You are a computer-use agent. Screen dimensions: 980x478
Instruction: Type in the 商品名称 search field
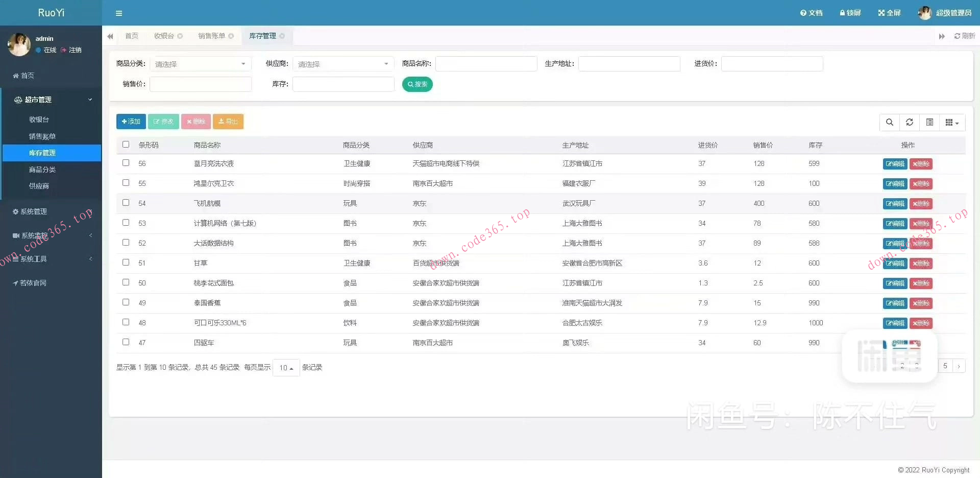pos(486,63)
